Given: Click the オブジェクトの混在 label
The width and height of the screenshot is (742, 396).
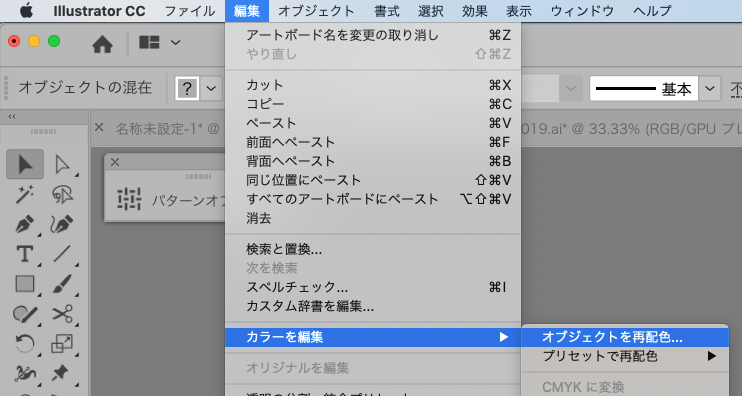Looking at the screenshot, I should click(x=85, y=88).
